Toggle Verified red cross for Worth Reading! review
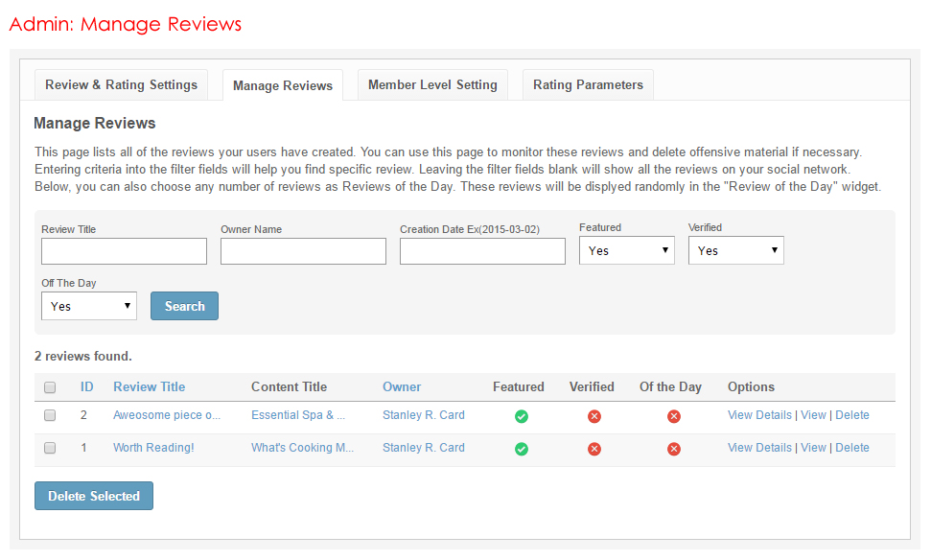The height and width of the screenshot is (560, 931). tap(594, 449)
